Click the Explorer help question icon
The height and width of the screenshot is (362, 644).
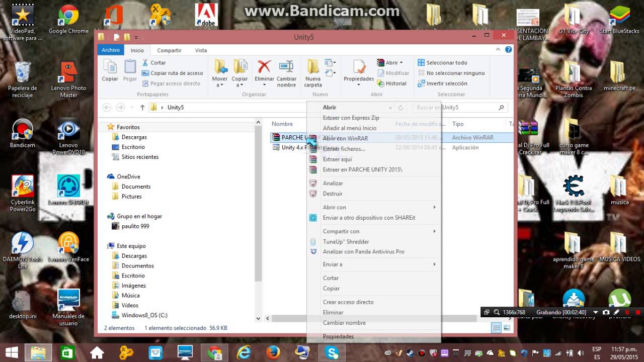[x=509, y=50]
